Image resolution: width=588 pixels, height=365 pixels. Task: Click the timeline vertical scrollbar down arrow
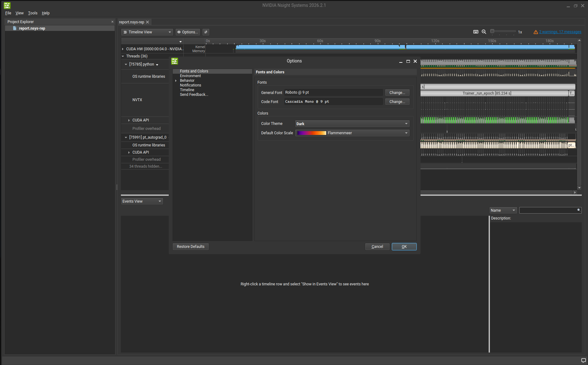click(580, 188)
